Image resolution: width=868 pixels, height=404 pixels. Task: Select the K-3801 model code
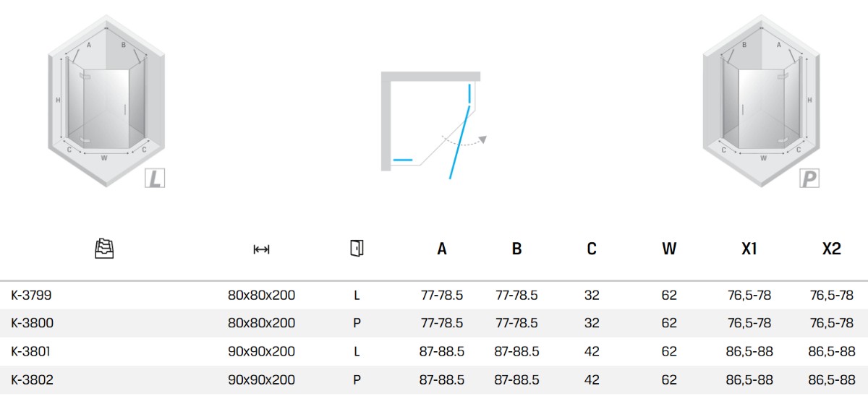(x=31, y=351)
